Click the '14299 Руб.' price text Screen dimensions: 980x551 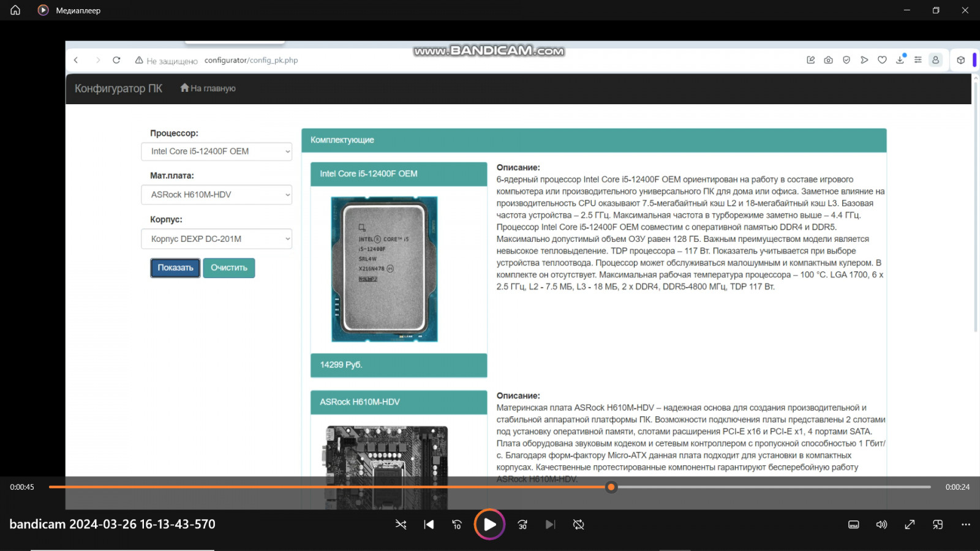point(341,365)
